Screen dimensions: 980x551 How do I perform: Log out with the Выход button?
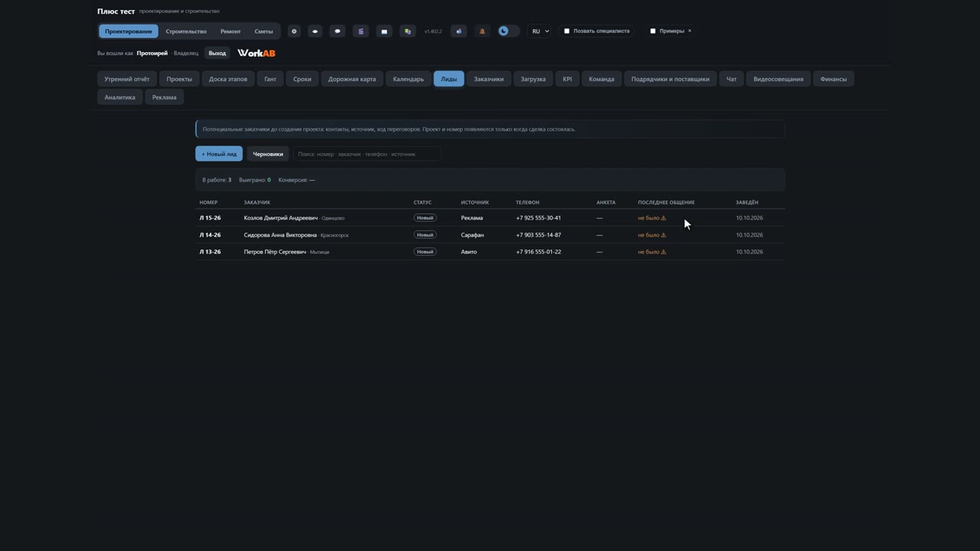point(217,54)
